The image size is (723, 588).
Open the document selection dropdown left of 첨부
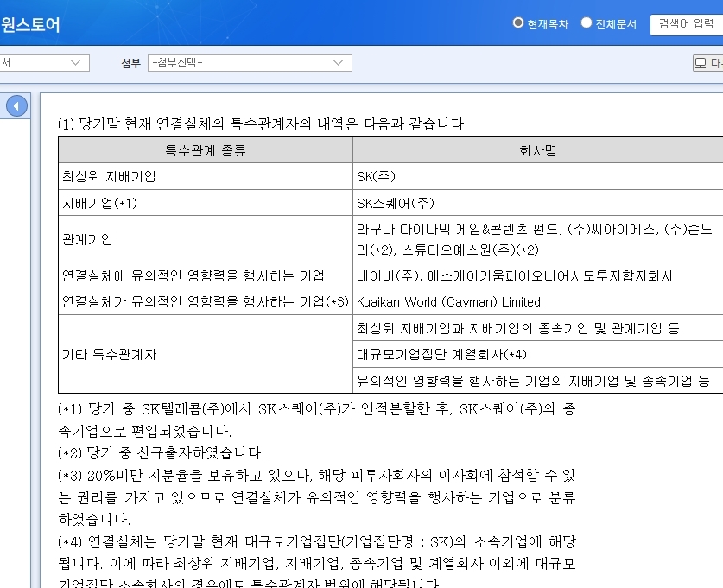click(x=44, y=63)
